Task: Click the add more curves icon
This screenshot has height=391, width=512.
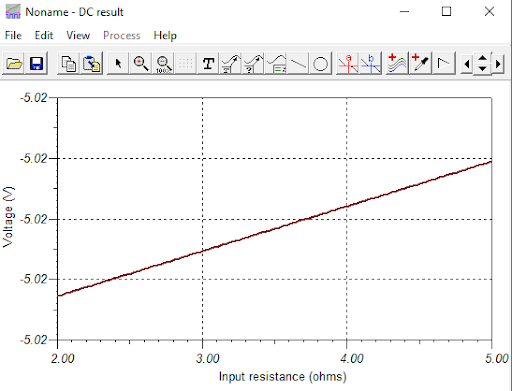Action: click(x=397, y=63)
